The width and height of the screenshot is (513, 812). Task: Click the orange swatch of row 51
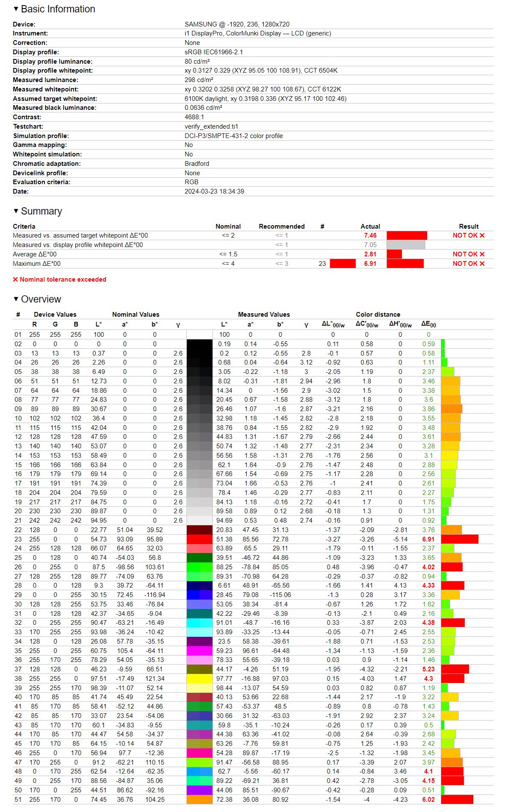pyautogui.click(x=200, y=800)
